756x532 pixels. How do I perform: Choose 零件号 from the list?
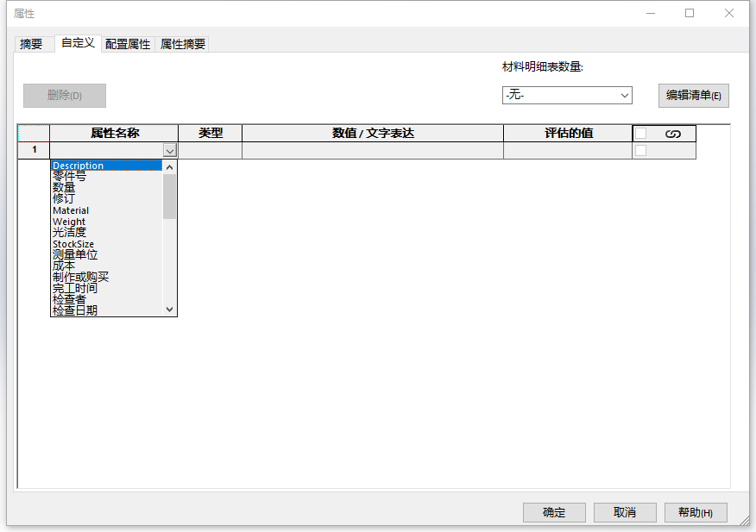[x=106, y=177]
